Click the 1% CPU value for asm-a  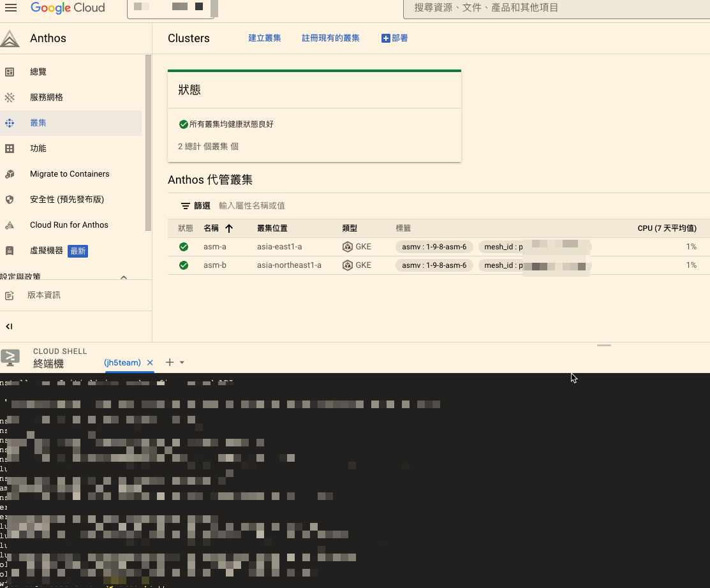coord(691,247)
